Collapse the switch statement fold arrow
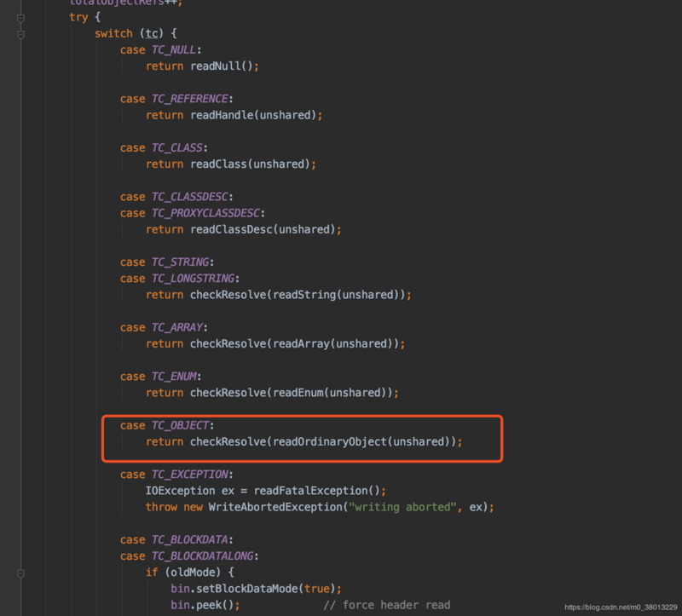The height and width of the screenshot is (616, 682). [20, 34]
